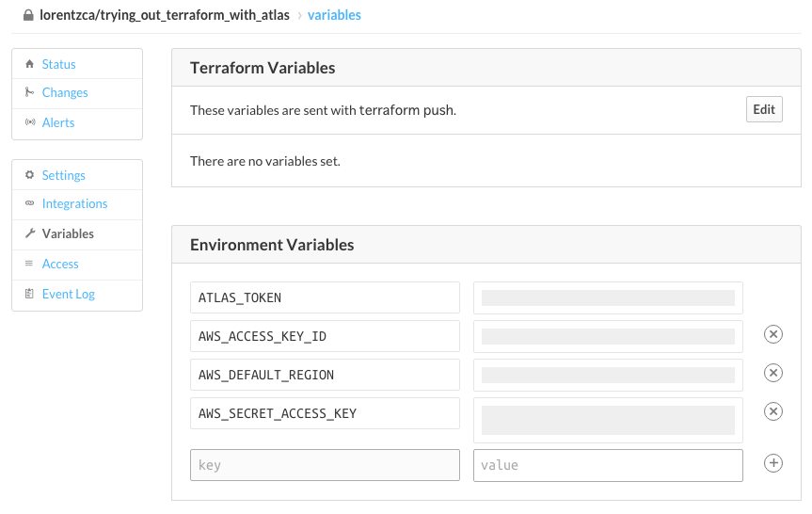The height and width of the screenshot is (514, 812).
Task: Open the Alerts page
Action: (x=58, y=122)
